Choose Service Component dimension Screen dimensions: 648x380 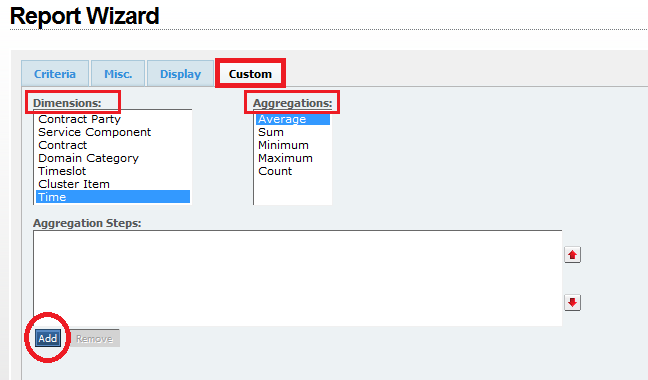tap(113, 132)
